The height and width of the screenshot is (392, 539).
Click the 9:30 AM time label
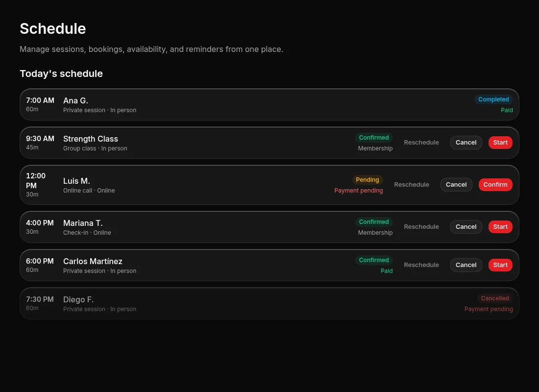point(40,139)
